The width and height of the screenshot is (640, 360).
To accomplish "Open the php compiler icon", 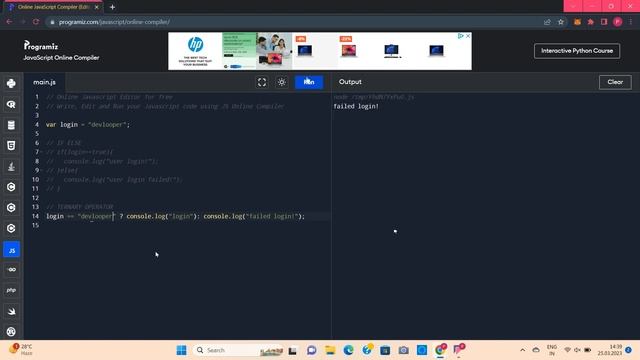I will [11, 290].
